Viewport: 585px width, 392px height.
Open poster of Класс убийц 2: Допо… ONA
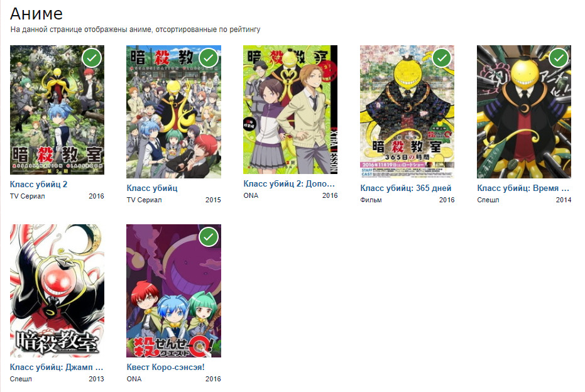[290, 110]
